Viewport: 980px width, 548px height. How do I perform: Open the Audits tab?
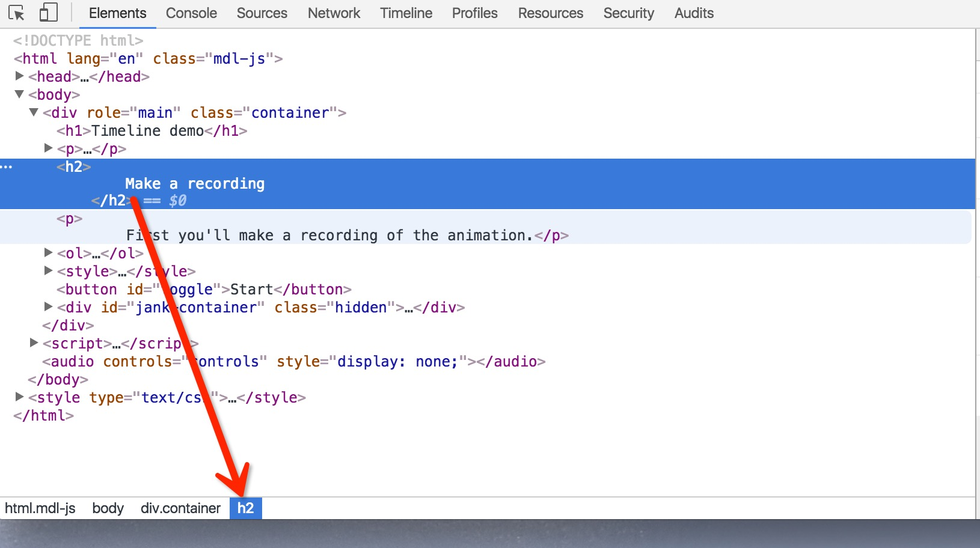pos(694,13)
